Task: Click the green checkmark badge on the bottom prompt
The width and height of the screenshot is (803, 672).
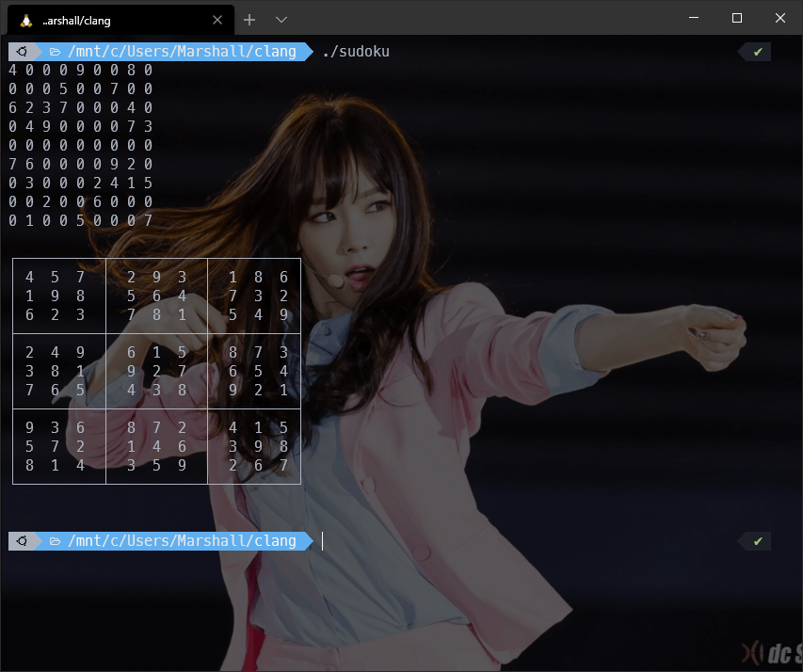Action: point(756,541)
